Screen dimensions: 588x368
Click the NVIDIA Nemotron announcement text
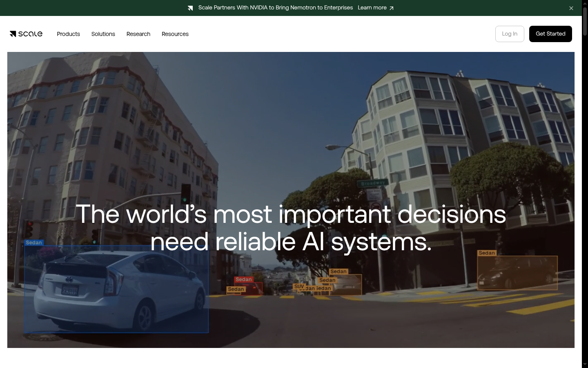(x=276, y=8)
